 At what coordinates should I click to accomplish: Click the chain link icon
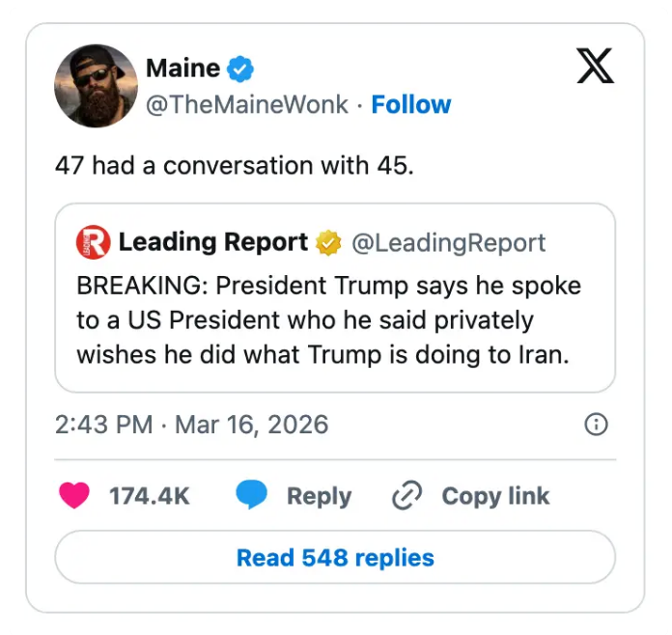coord(408,496)
